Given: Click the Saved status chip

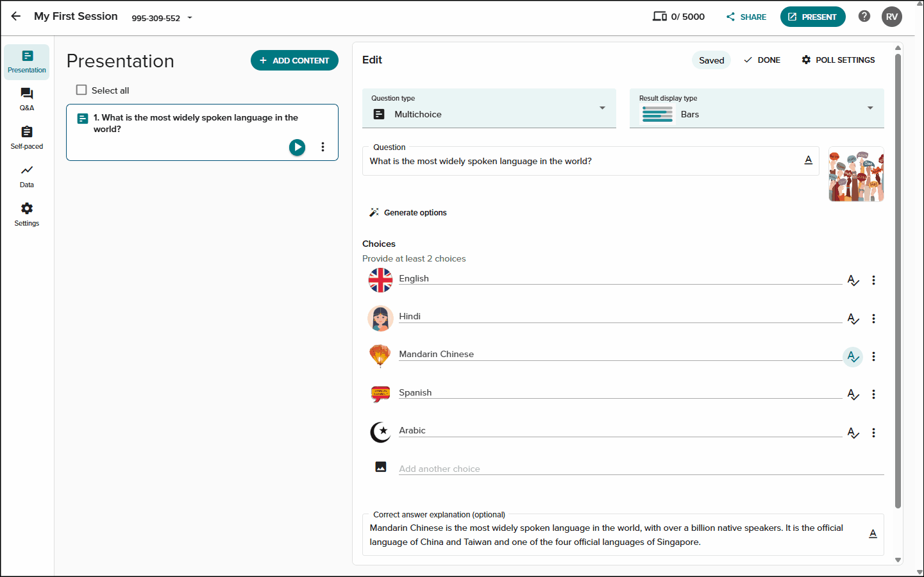Looking at the screenshot, I should (711, 60).
